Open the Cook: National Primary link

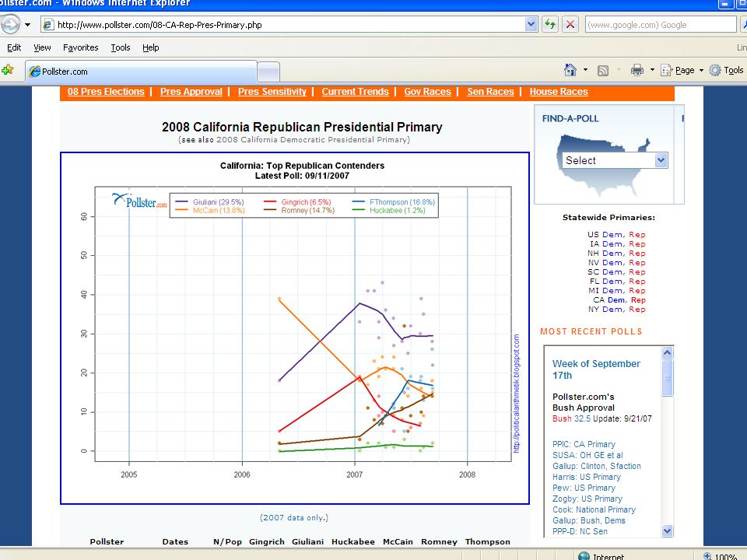pos(594,509)
